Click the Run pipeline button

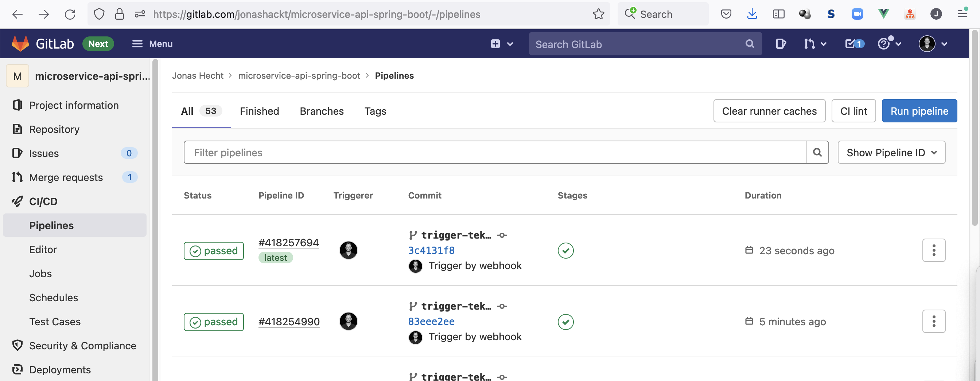click(919, 111)
